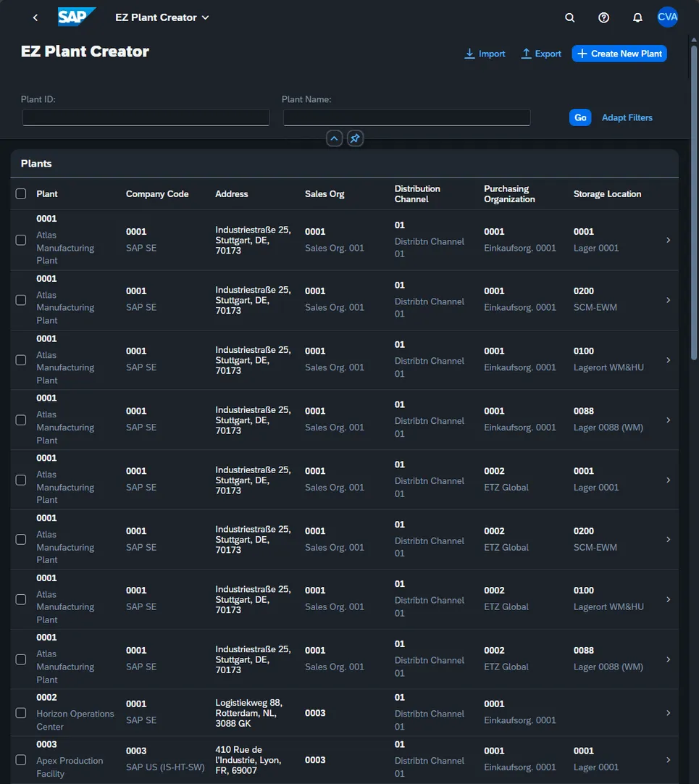Click the Storage Location column header

point(607,194)
